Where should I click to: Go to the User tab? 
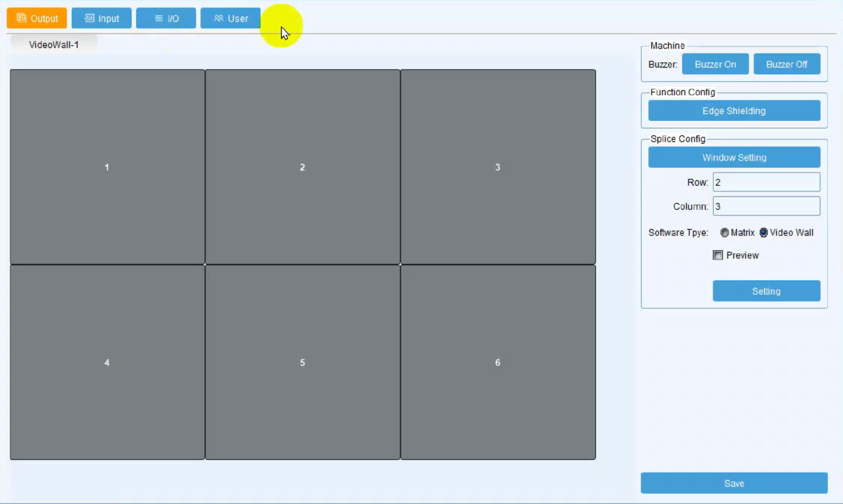point(231,18)
